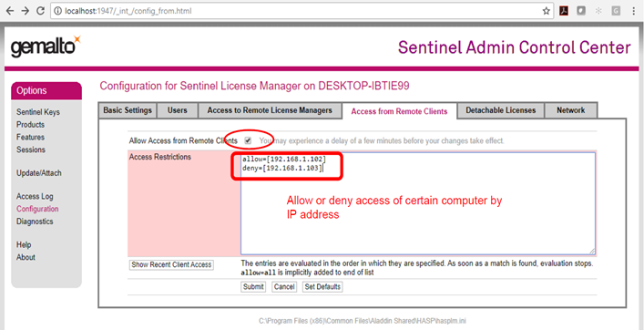Open the browser's three-dot menu

point(634,11)
